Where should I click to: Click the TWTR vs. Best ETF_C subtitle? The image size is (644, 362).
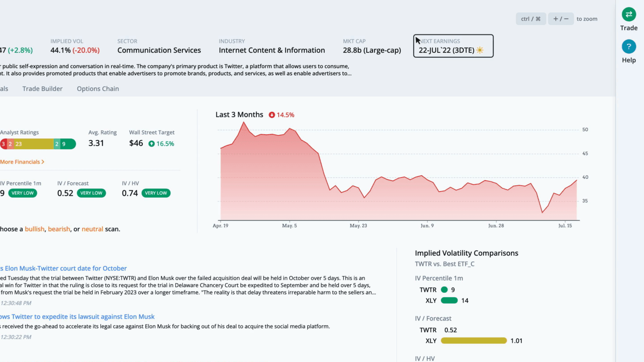pyautogui.click(x=445, y=264)
